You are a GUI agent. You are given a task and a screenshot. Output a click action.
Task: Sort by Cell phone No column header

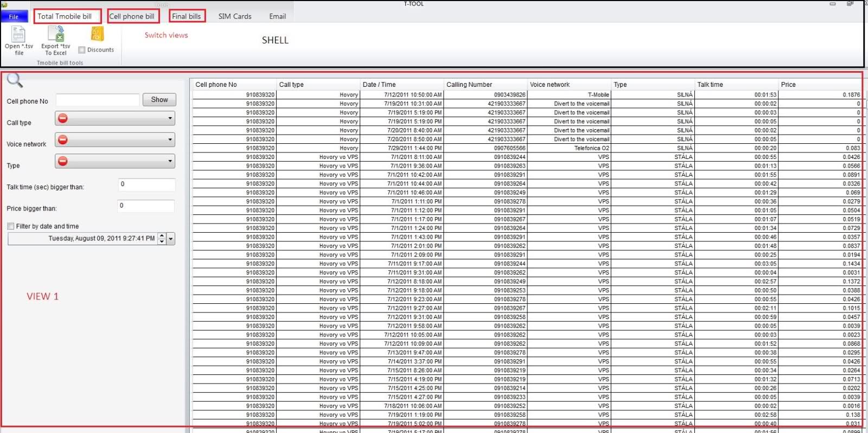pos(234,85)
